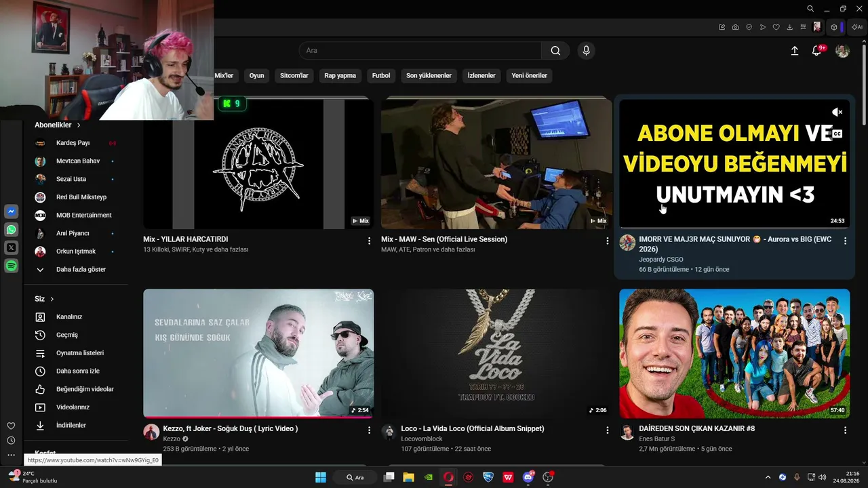The width and height of the screenshot is (868, 488).
Task: Open options menu for Kezzo Soğuk Duş video
Action: [369, 430]
